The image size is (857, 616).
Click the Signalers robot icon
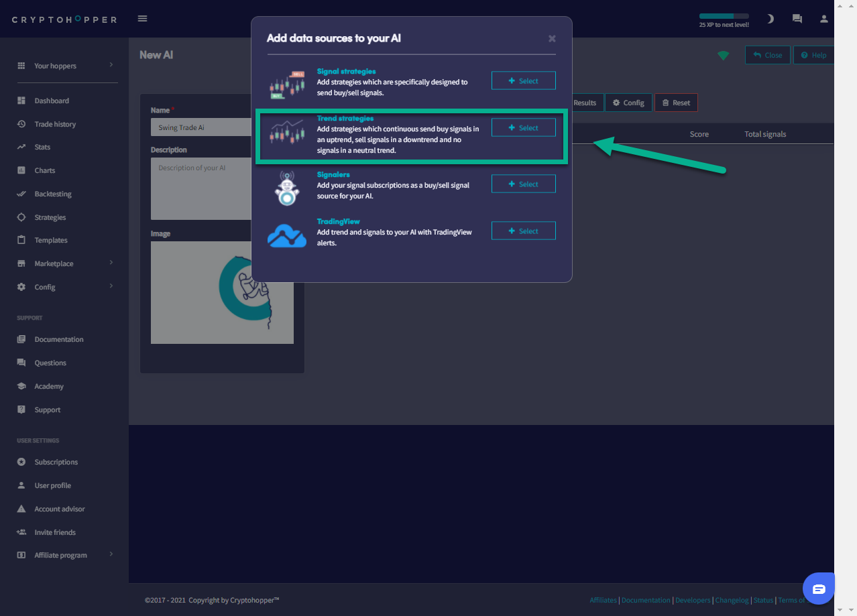pos(287,187)
